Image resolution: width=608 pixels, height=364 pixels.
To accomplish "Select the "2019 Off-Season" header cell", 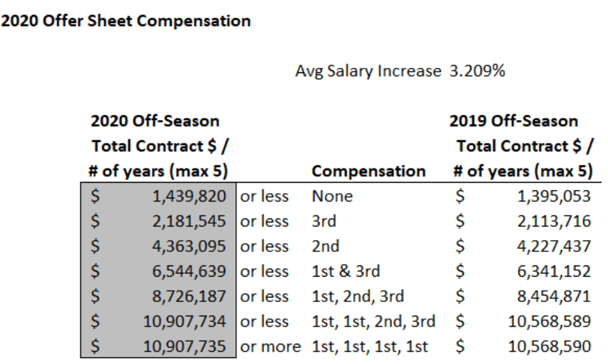I will click(513, 121).
